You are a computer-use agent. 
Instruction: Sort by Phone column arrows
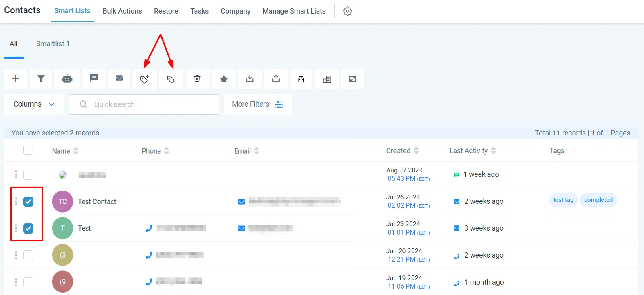coord(167,151)
